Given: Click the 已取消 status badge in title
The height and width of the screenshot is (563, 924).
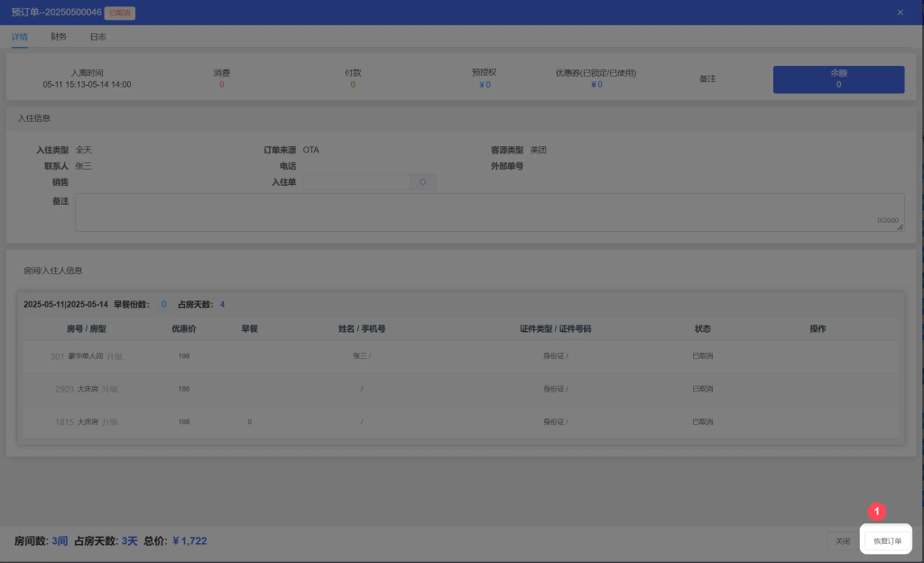Looking at the screenshot, I should pyautogui.click(x=120, y=13).
